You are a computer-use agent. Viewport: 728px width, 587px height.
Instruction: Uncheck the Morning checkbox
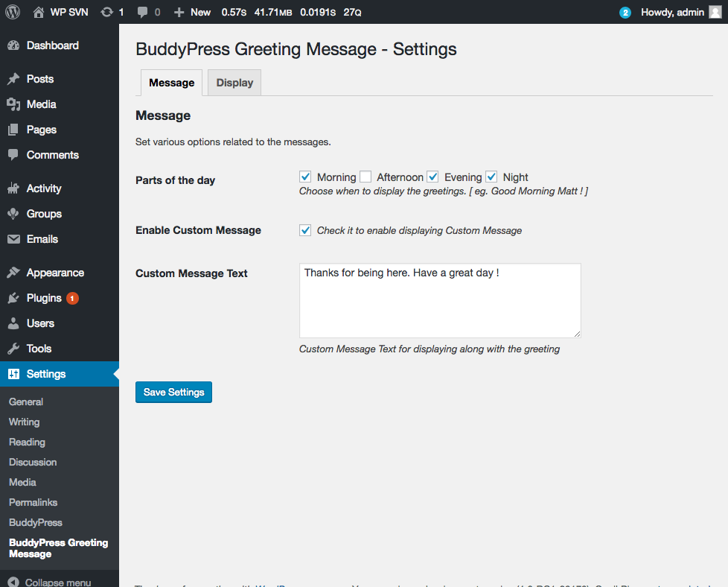[x=305, y=177]
